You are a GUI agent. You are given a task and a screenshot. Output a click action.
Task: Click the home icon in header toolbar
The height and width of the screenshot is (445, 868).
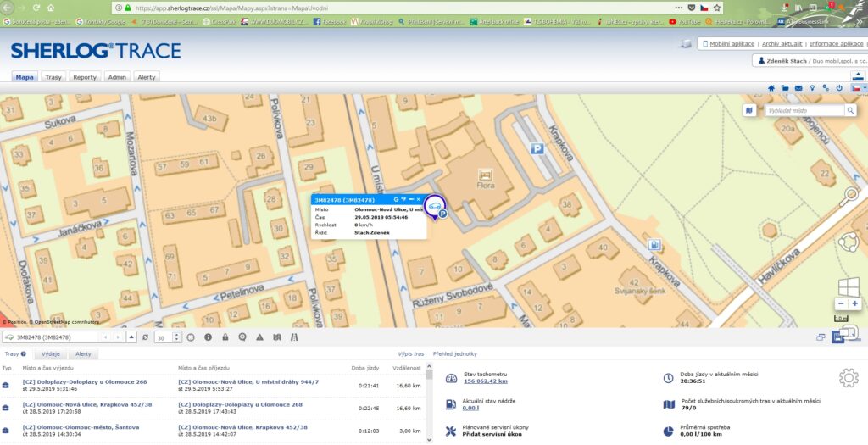click(x=771, y=87)
